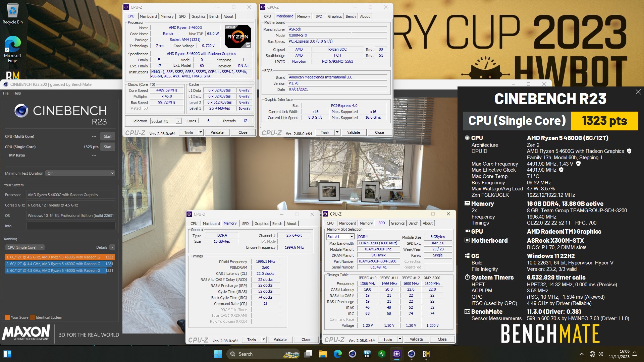The width and height of the screenshot is (644, 362).
Task: Select ranking entry 1 at 4.5 GHz
Action: (60, 257)
